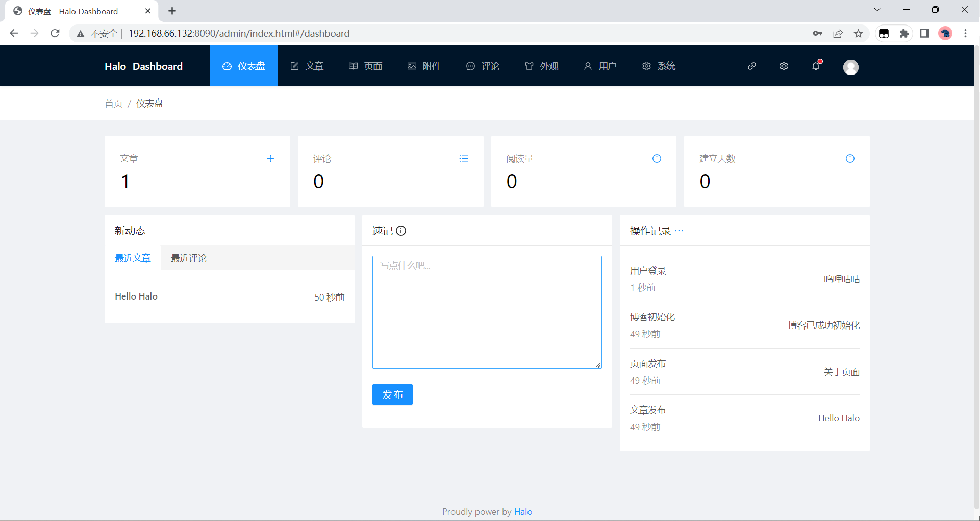Viewport: 980px width, 521px height.
Task: Open the 页面 menu in navbar
Action: (x=366, y=66)
